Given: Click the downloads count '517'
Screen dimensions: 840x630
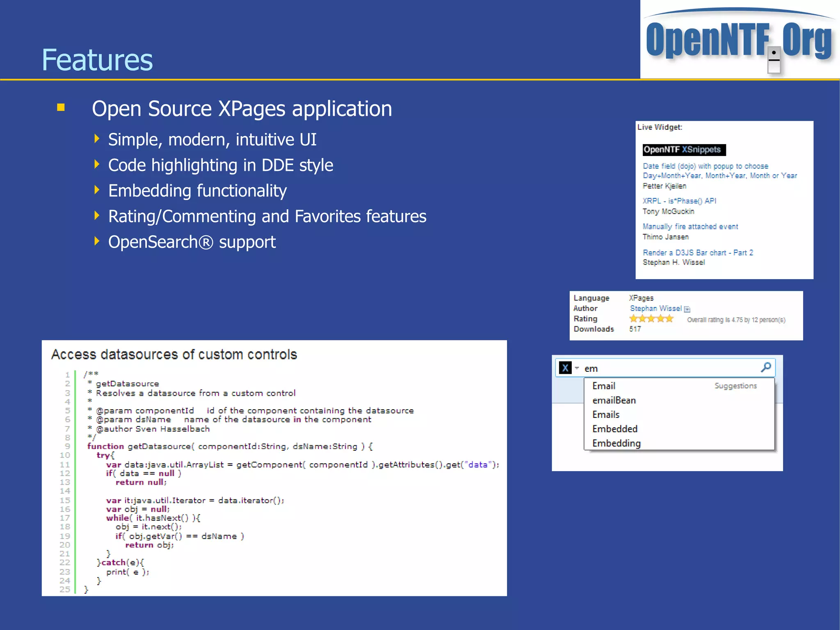Looking at the screenshot, I should click(x=635, y=329).
